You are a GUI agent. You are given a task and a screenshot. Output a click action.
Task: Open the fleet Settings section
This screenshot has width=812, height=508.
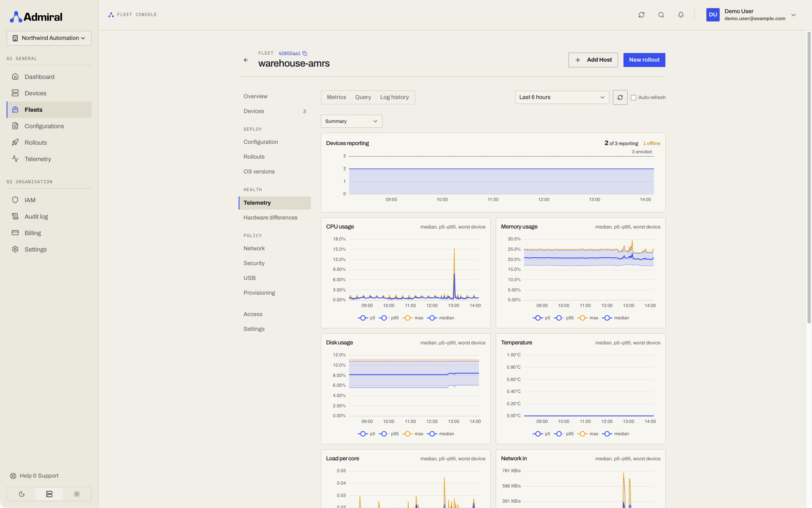pyautogui.click(x=274, y=329)
